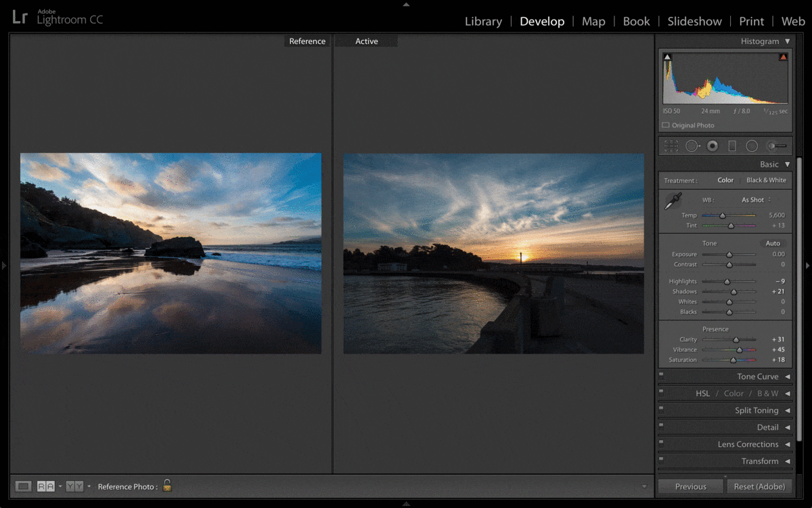Enable the Original Photo checkbox
Screen dimensions: 812x508
point(667,125)
